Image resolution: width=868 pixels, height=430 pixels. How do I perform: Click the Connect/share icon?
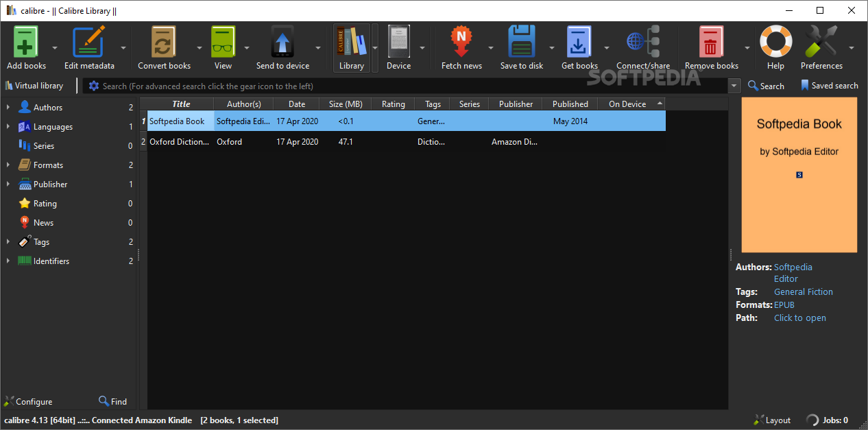[x=643, y=43]
